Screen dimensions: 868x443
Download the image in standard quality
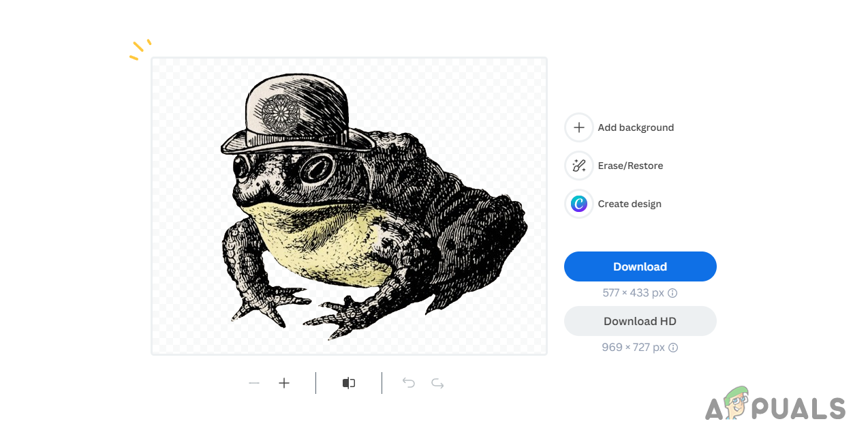639,266
